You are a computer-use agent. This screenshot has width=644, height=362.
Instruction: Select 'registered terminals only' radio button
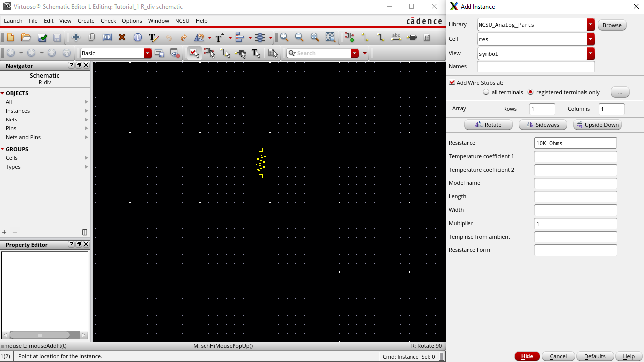click(530, 92)
